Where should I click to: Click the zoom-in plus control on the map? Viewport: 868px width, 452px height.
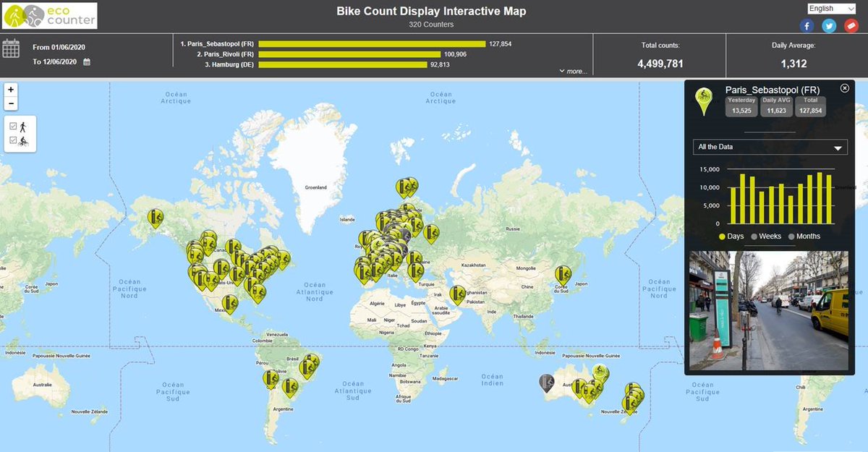coord(10,90)
